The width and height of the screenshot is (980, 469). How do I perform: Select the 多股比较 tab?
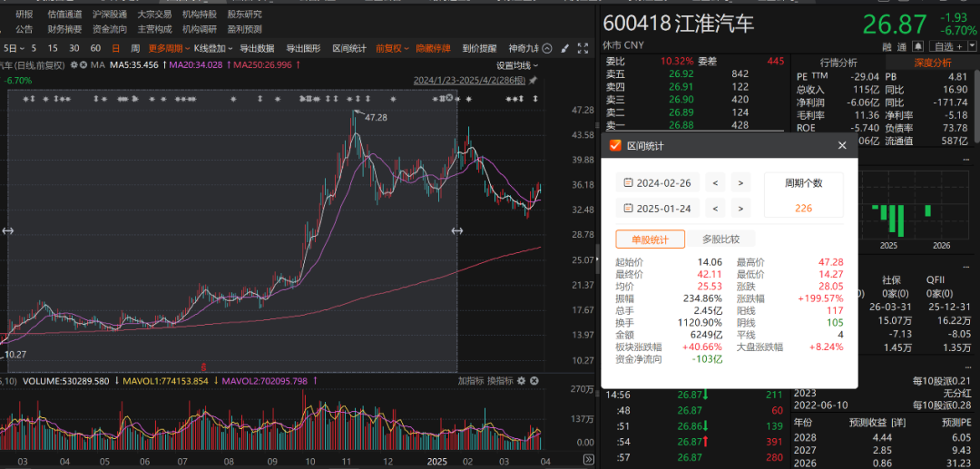coord(720,239)
